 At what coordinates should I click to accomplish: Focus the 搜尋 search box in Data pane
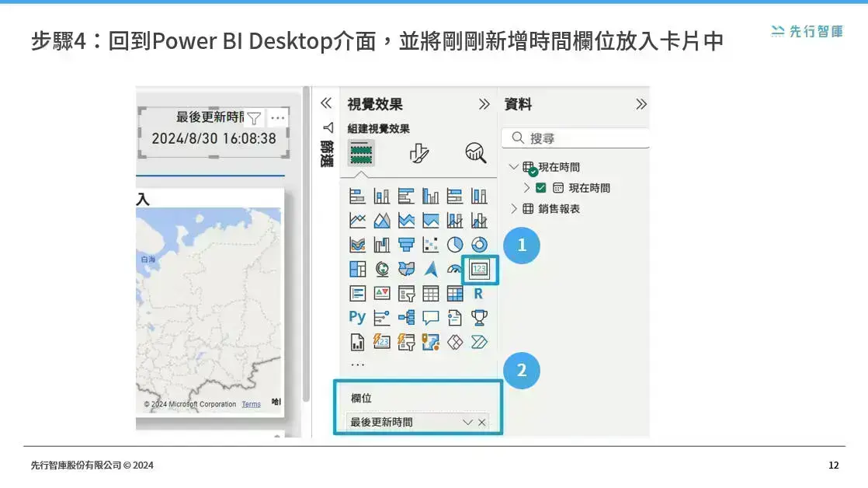[576, 138]
